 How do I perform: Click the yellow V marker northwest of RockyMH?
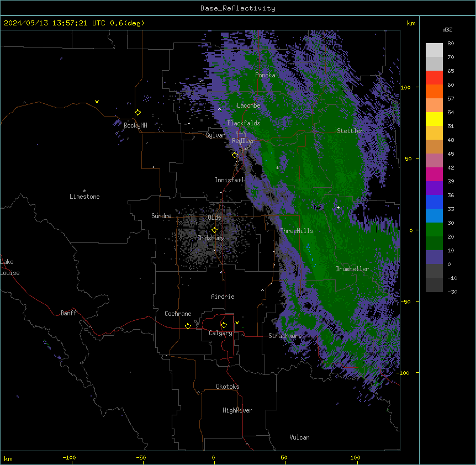click(97, 102)
